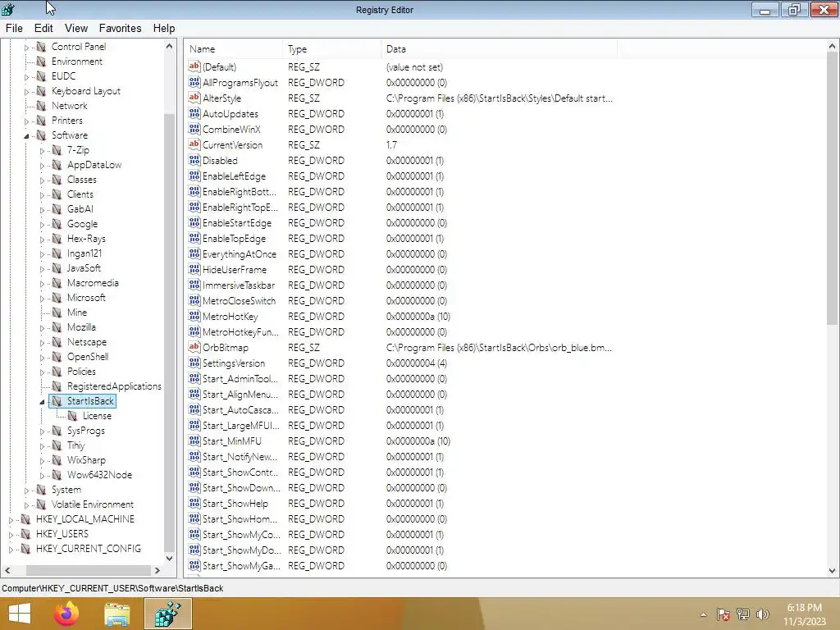This screenshot has height=630, width=840.
Task: Sort values by Type column header
Action: (x=331, y=48)
